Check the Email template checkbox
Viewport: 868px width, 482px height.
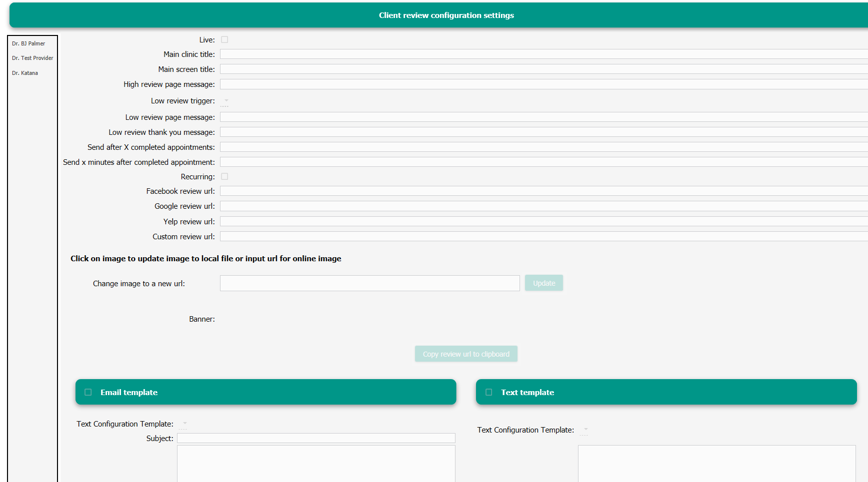88,392
